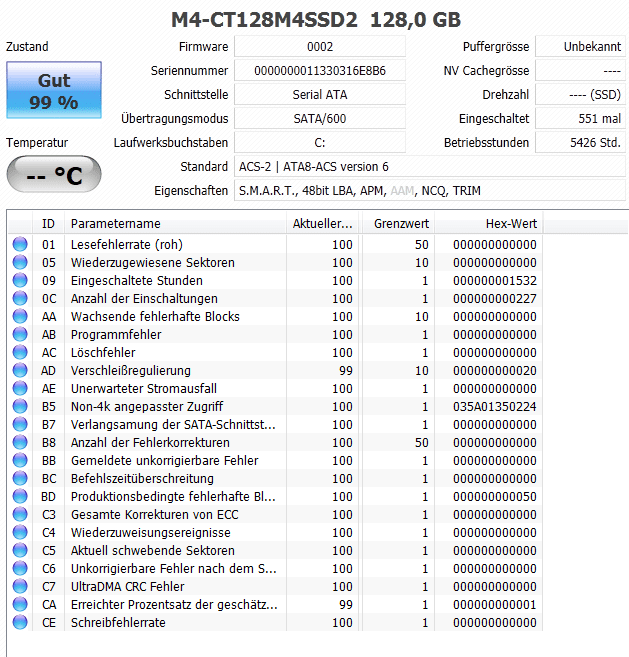The image size is (629, 657).
Task: Select the Befehlszeitüberschreitung parameter name
Action: [142, 479]
